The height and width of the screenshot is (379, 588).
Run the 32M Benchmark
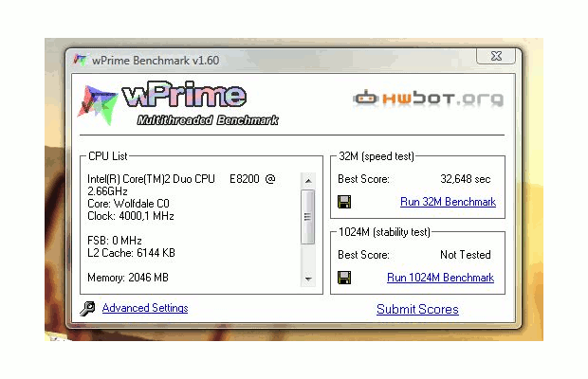(x=449, y=202)
